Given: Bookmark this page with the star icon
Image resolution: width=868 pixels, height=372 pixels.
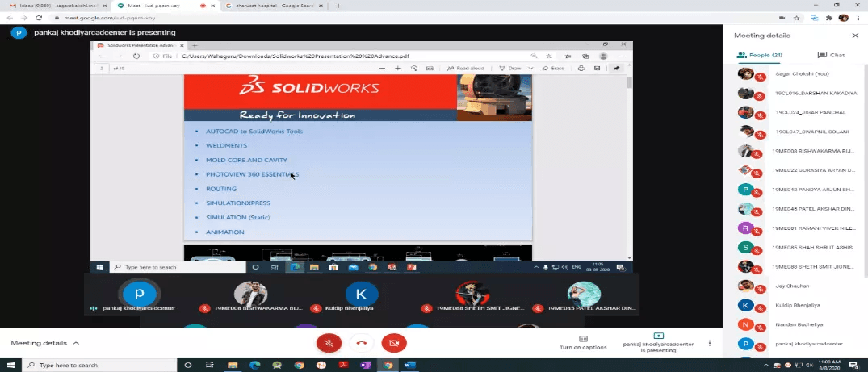Looking at the screenshot, I should tap(797, 18).
